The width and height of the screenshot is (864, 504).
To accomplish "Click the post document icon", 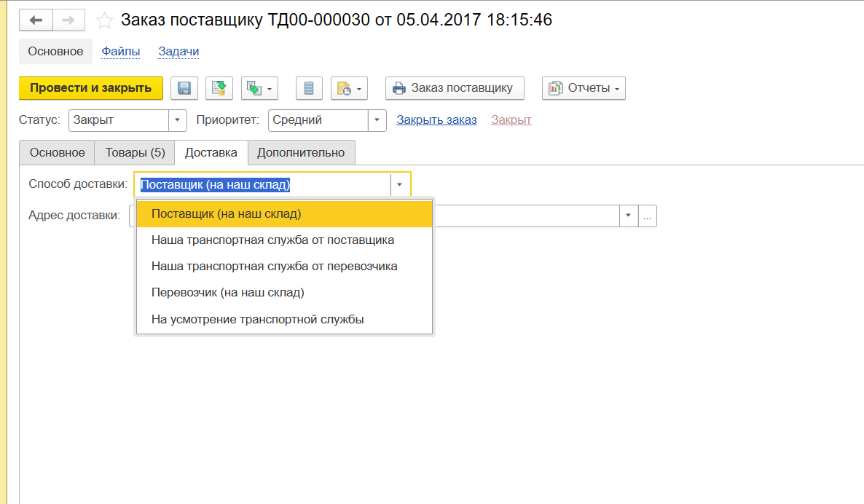I will click(219, 88).
